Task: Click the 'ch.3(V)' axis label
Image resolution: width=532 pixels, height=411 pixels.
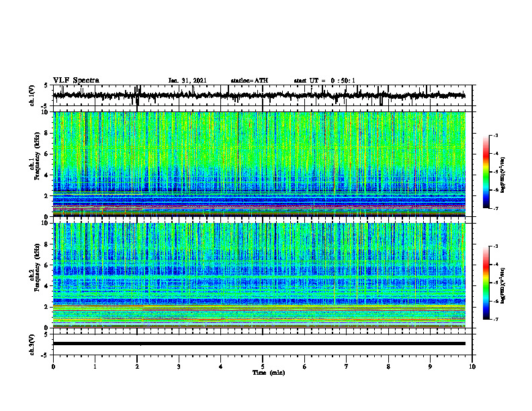Action: tap(32, 345)
